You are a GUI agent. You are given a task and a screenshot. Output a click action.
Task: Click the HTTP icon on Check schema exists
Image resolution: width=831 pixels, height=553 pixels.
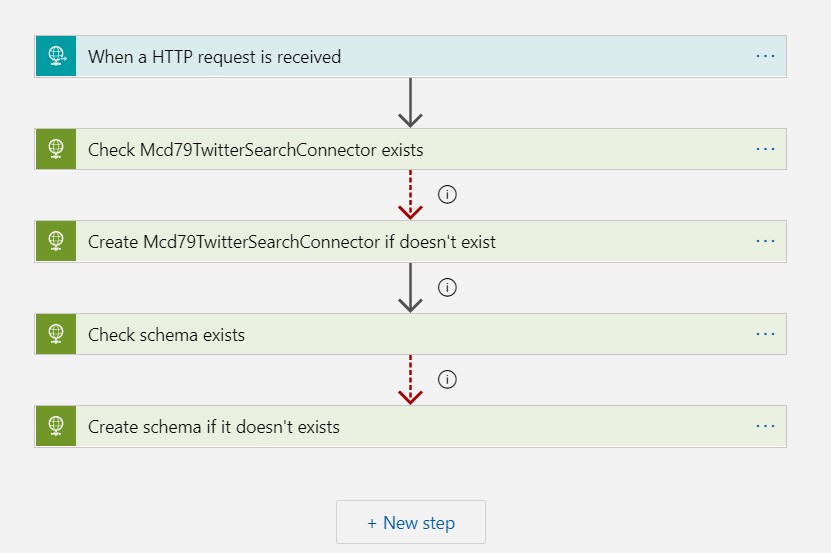[x=56, y=334]
